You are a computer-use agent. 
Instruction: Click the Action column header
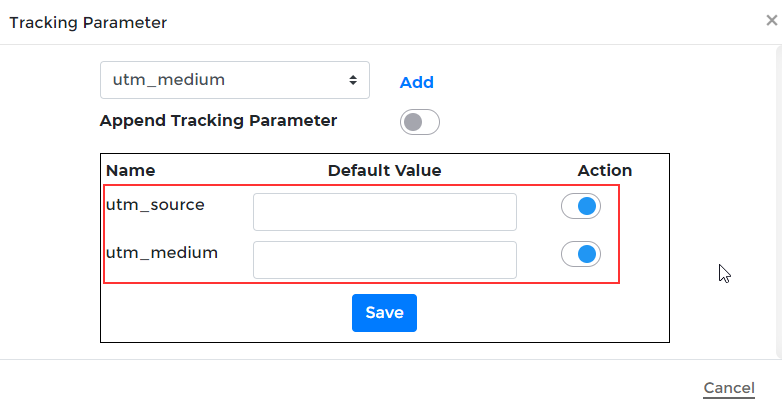tap(604, 171)
